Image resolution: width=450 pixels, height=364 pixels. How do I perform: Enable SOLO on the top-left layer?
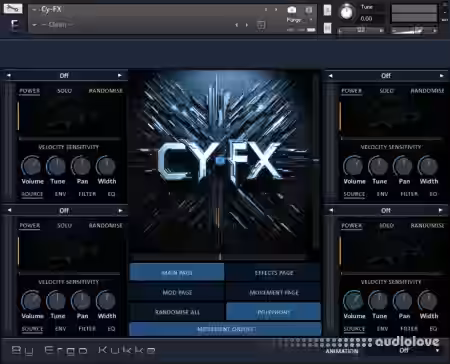(64, 91)
